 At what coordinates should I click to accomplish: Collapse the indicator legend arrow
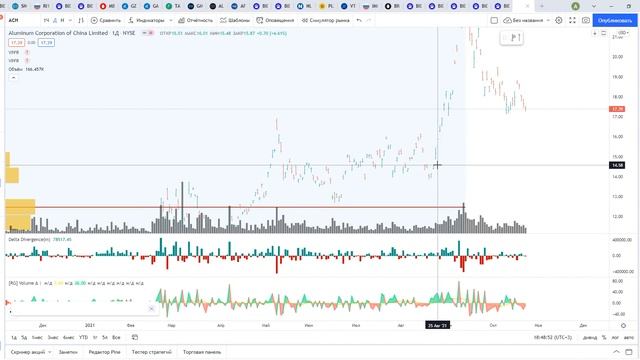(x=13, y=78)
